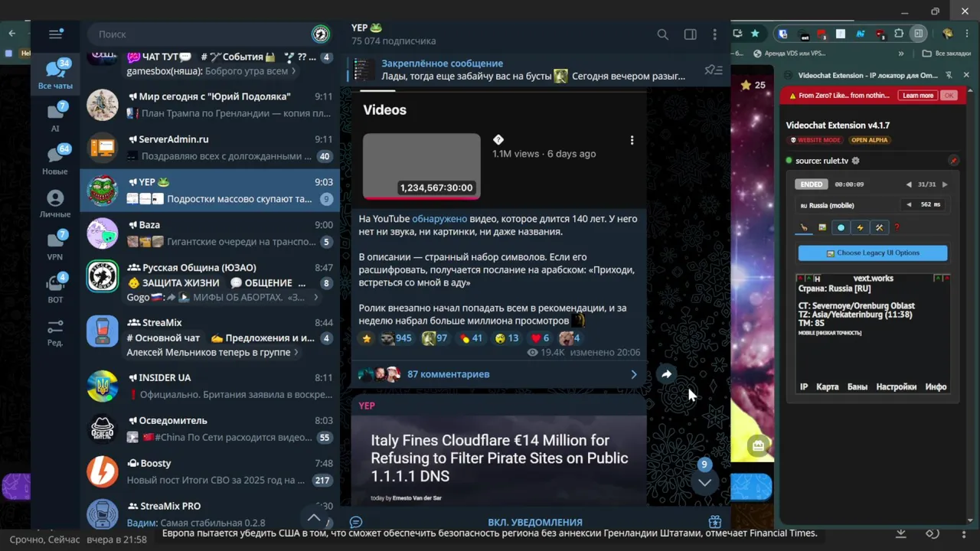This screenshot has width=980, height=551.
Task: Switch to the VPN chat folder
Action: [55, 246]
